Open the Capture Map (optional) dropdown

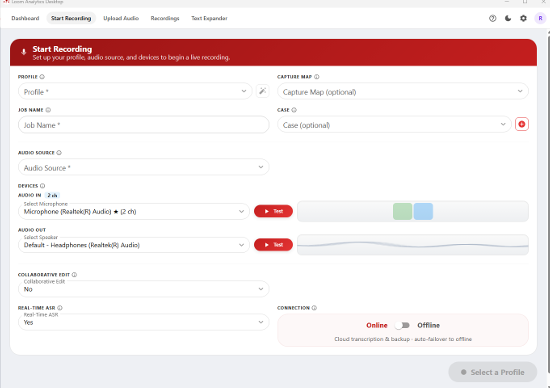(403, 92)
